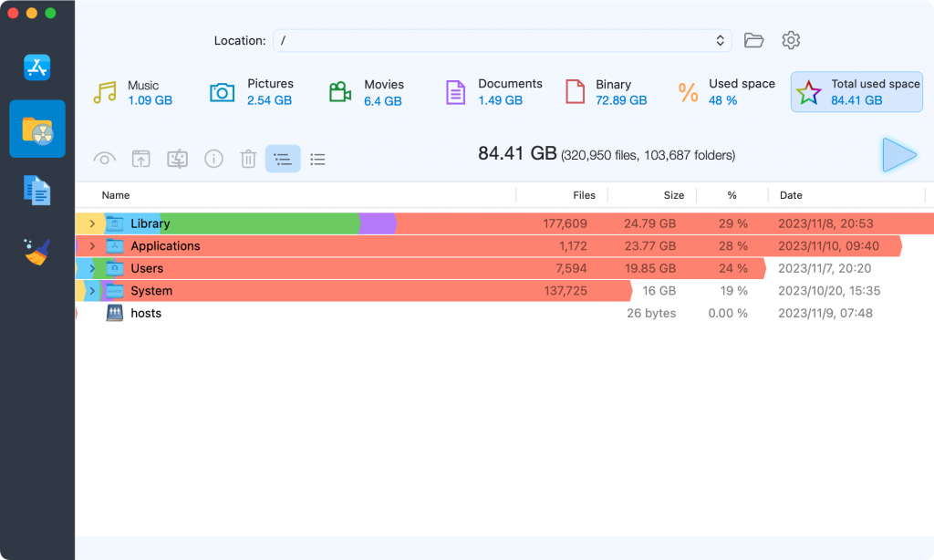Select the Disk Usage folder icon in the sidebar
This screenshot has width=934, height=560.
click(x=36, y=129)
